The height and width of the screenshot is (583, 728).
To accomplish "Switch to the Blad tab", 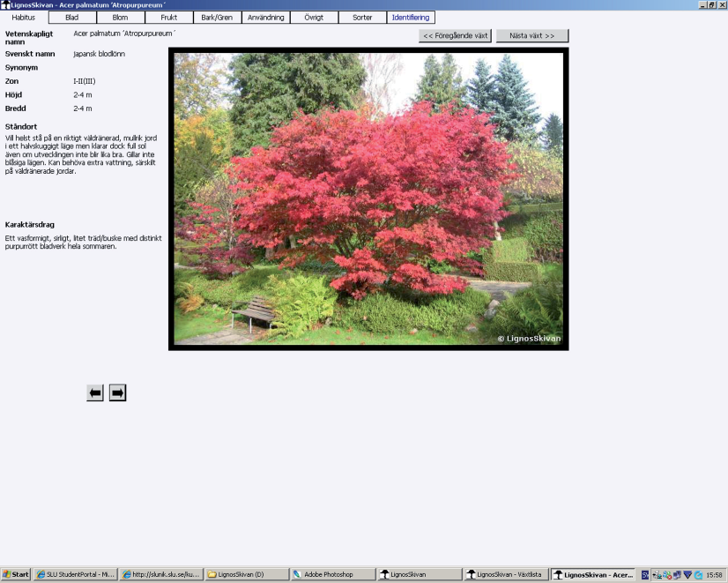I will coord(72,18).
